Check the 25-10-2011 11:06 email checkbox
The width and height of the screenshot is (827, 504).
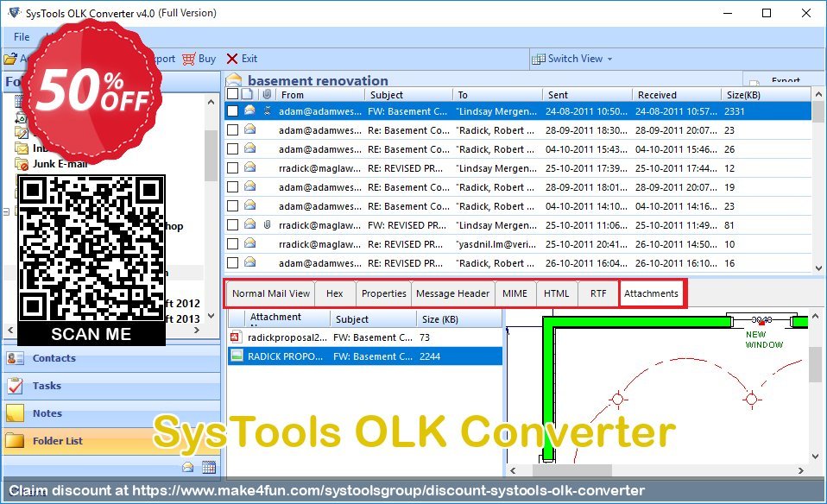click(232, 225)
